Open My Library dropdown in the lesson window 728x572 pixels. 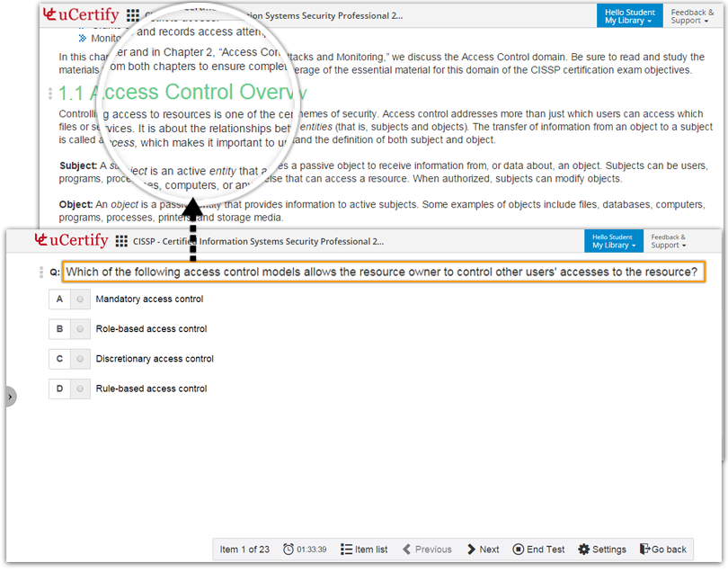click(x=629, y=16)
